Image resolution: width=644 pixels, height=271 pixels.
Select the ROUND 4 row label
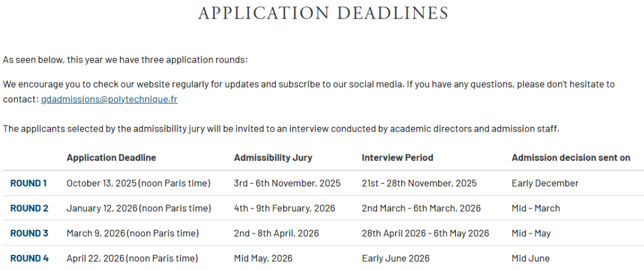pyautogui.click(x=29, y=258)
